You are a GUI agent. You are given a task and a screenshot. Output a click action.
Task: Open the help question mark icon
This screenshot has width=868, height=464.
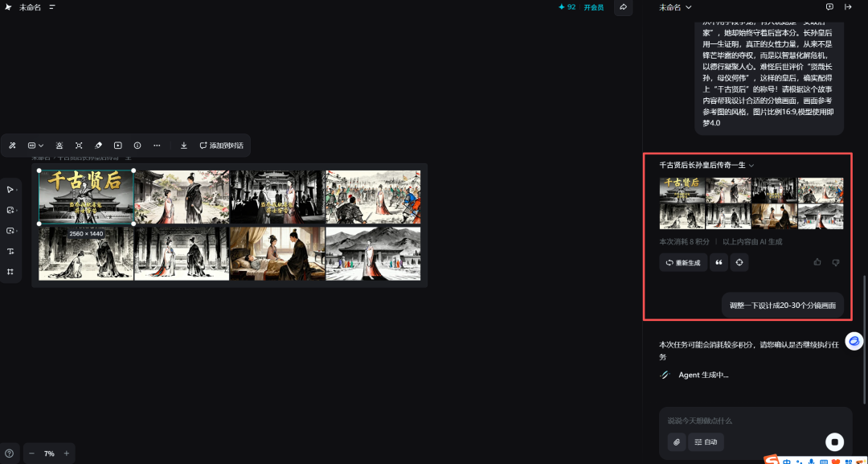coord(10,453)
